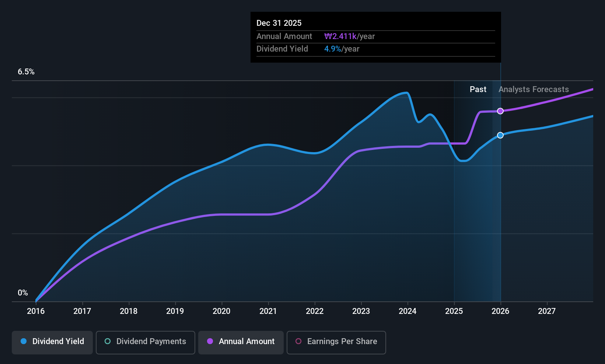Toggle the Dividend Yield legend button
Image resolution: width=605 pixels, height=364 pixels.
(52, 342)
